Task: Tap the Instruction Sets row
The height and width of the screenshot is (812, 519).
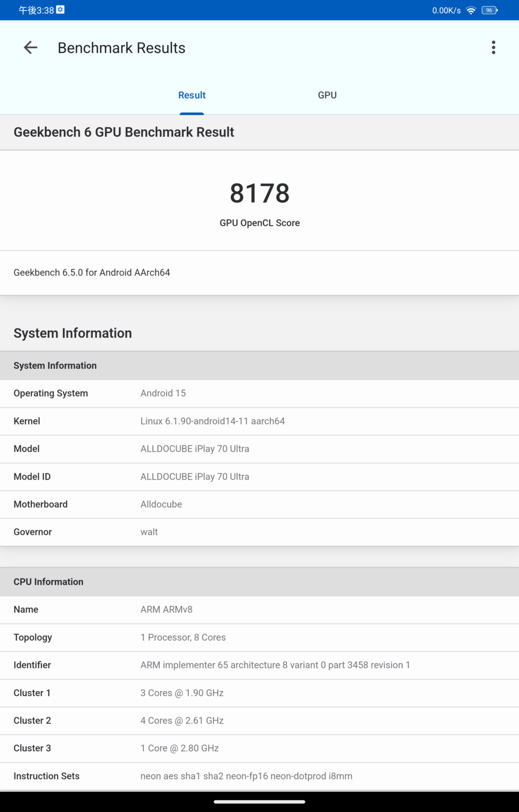Action: pos(259,776)
